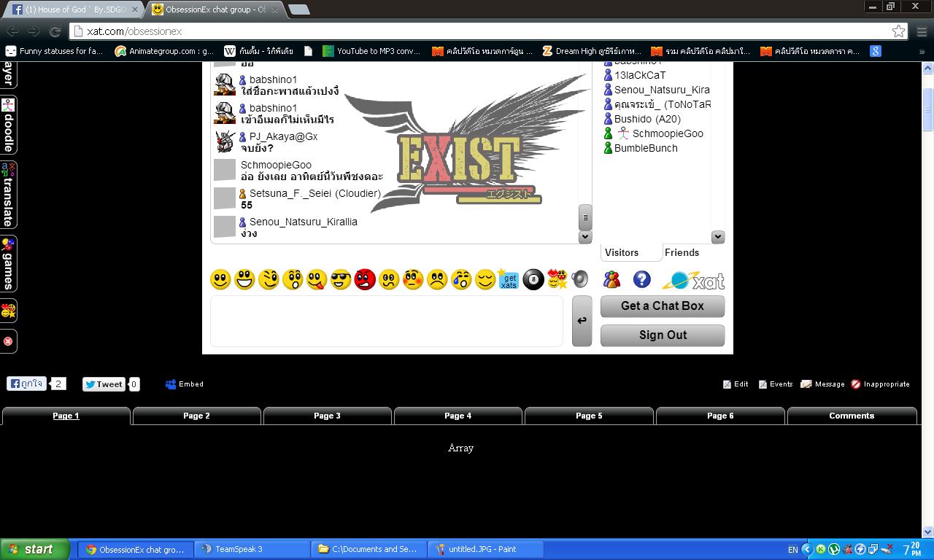Insert the red angry emoticon
The image size is (934, 560).
click(365, 279)
